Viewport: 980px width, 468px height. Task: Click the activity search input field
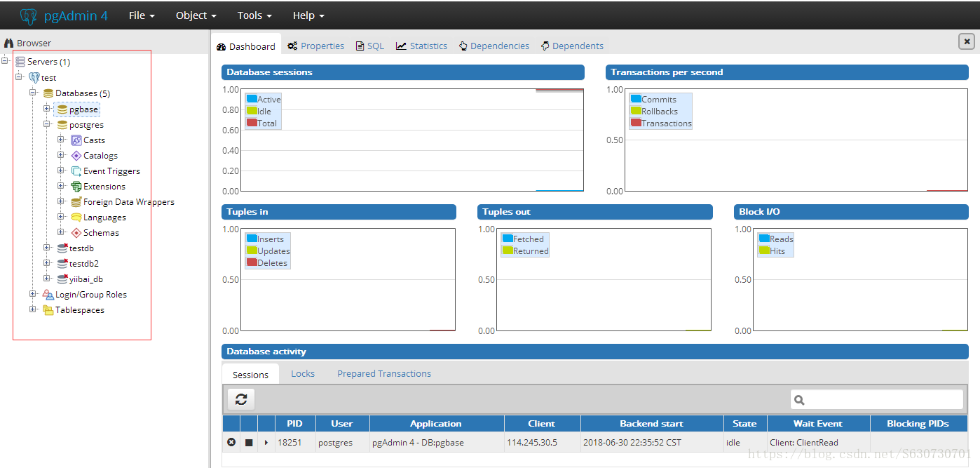tap(877, 399)
